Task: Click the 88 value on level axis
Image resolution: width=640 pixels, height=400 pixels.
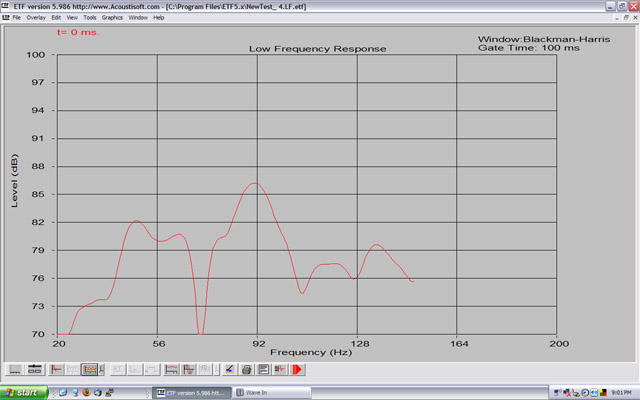Action: pos(38,167)
